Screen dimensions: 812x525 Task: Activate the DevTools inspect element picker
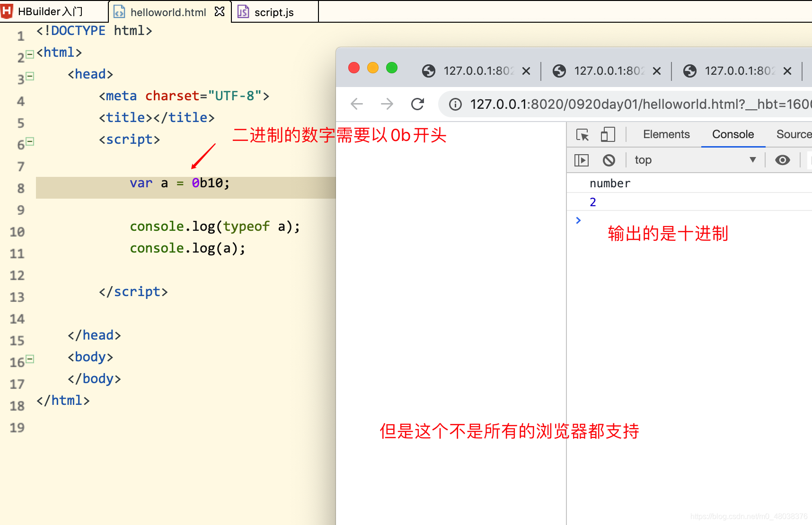tap(583, 135)
